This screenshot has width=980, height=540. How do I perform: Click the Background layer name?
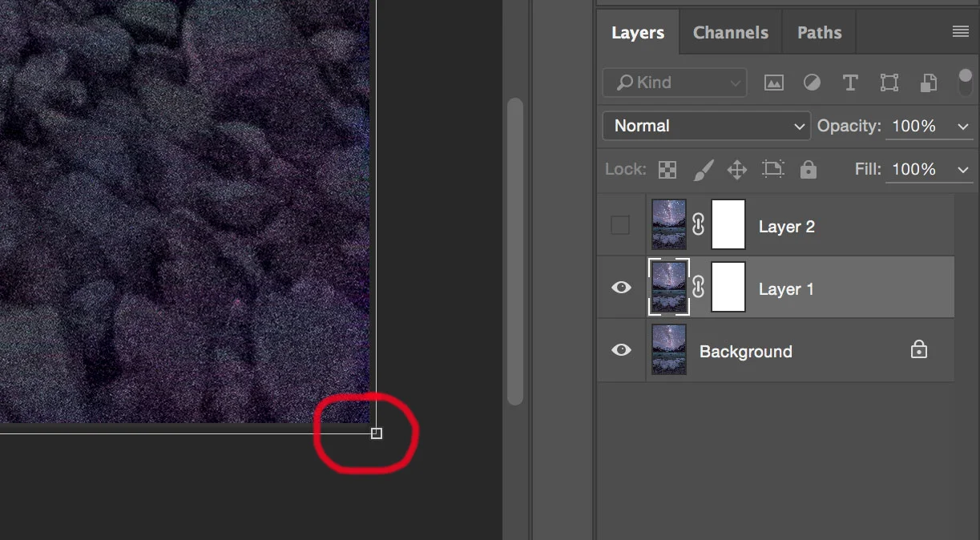click(746, 352)
